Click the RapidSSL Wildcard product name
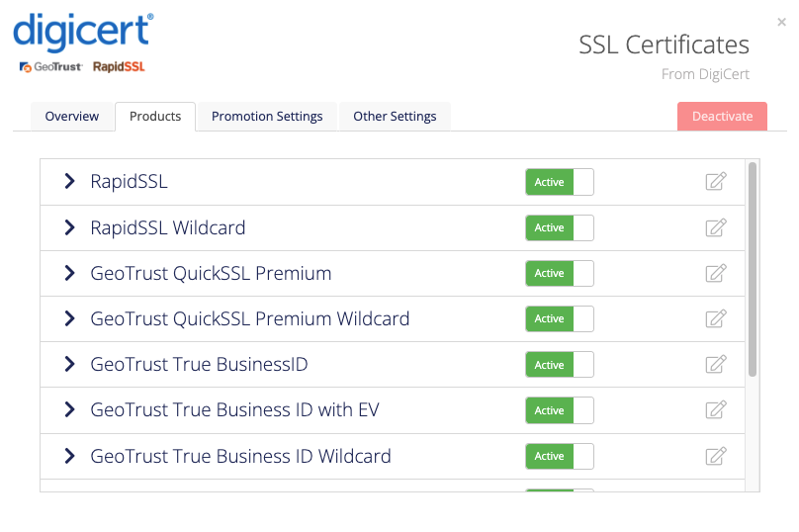Image resolution: width=799 pixels, height=532 pixels. coord(168,227)
